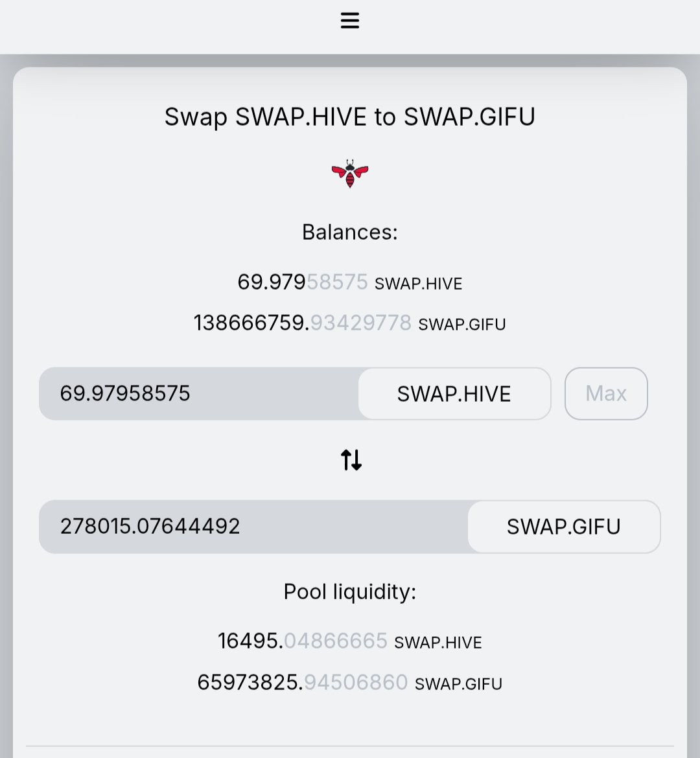Click SWAP.GIFU token label under pool liquidity
Viewport: 700px width, 758px height.
(458, 684)
